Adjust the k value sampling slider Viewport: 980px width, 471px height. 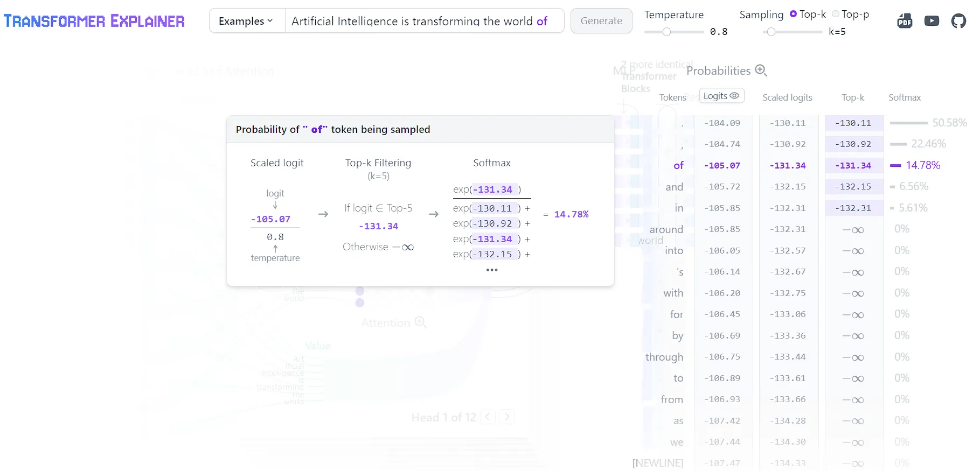click(793, 32)
